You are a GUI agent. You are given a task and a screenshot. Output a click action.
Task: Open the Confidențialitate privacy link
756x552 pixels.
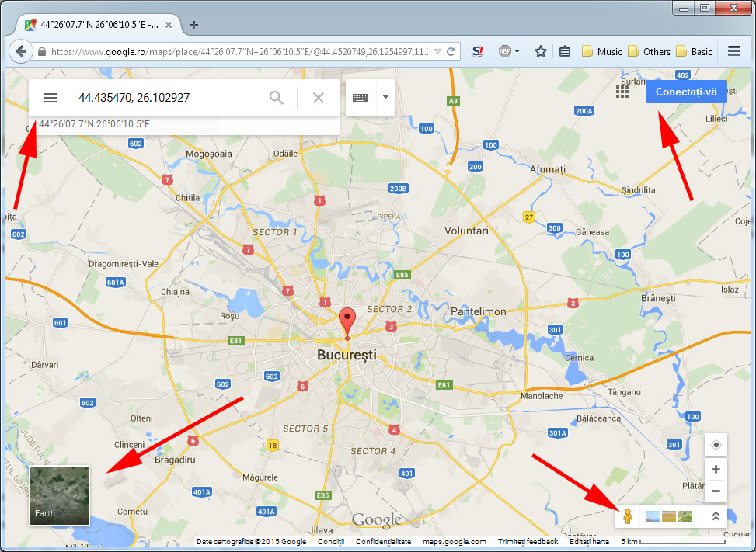pos(383,541)
